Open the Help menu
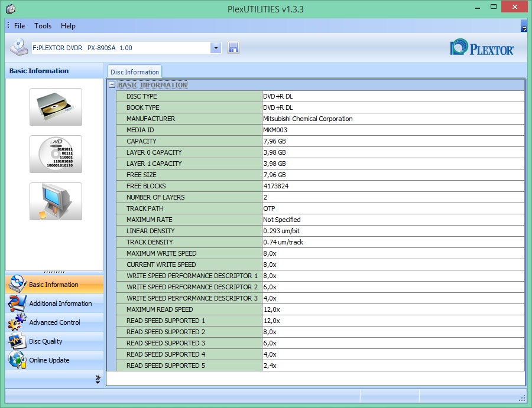The height and width of the screenshot is (408, 532). coord(68,26)
